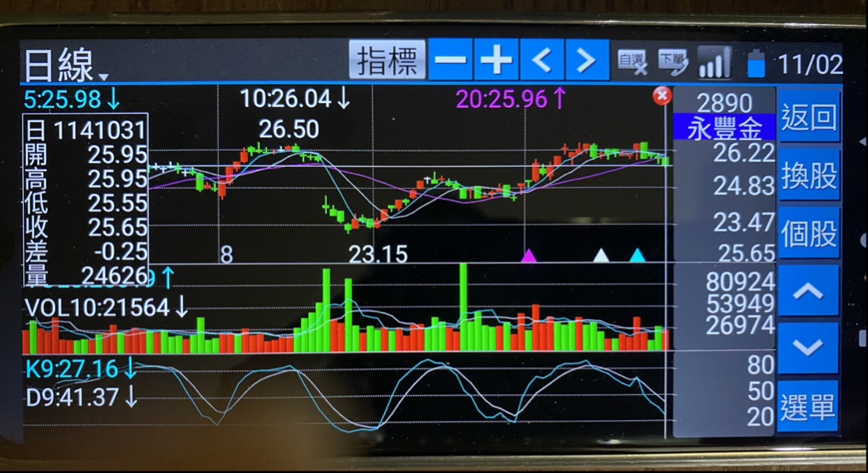The image size is (868, 473).
Task: Tap the 差 change -0.25 row
Action: pos(86,252)
